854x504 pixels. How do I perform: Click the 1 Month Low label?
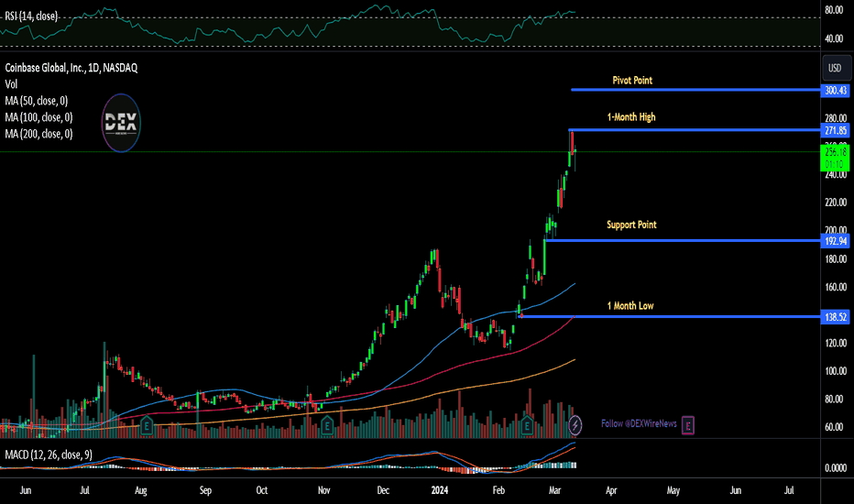coord(630,306)
